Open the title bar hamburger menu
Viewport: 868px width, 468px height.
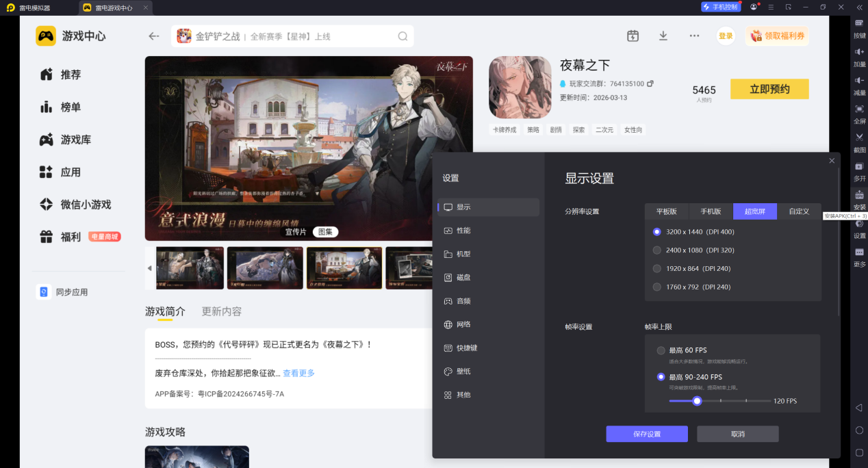click(771, 7)
